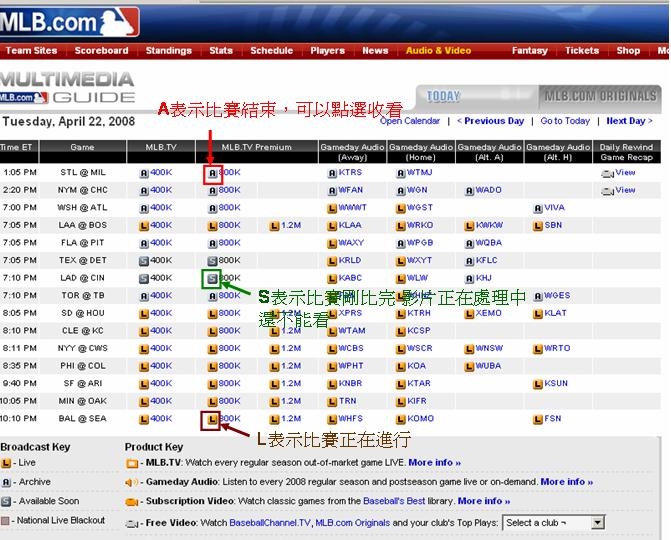Click View link for NYM @ CHC recap
671x540 pixels.
click(x=625, y=190)
